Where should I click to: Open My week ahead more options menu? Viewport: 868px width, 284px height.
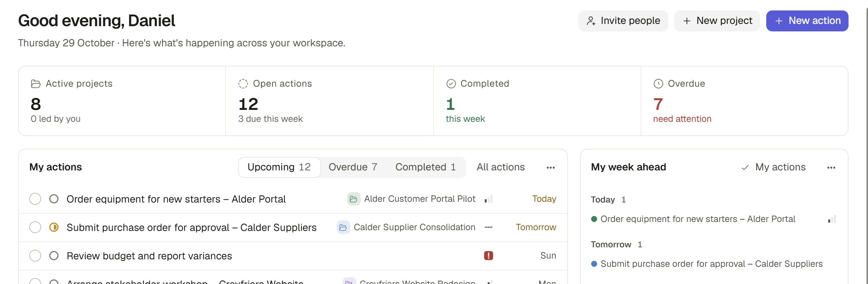click(x=831, y=167)
